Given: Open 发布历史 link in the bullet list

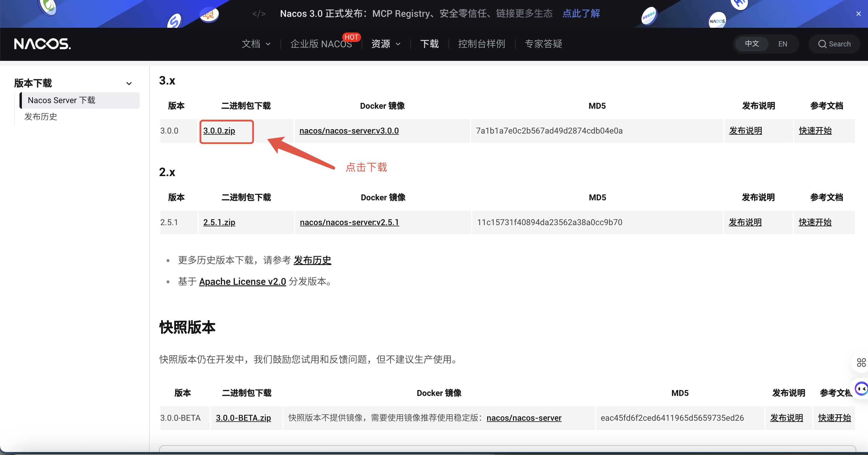Looking at the screenshot, I should click(312, 260).
